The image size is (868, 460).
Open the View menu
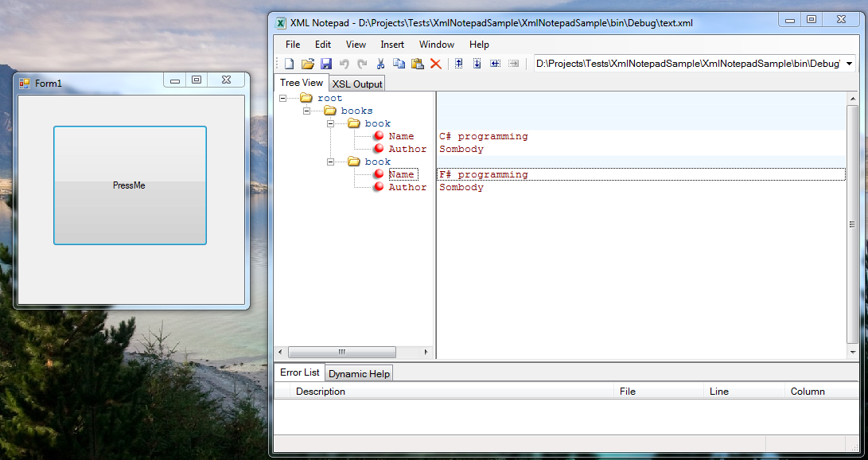pyautogui.click(x=356, y=45)
